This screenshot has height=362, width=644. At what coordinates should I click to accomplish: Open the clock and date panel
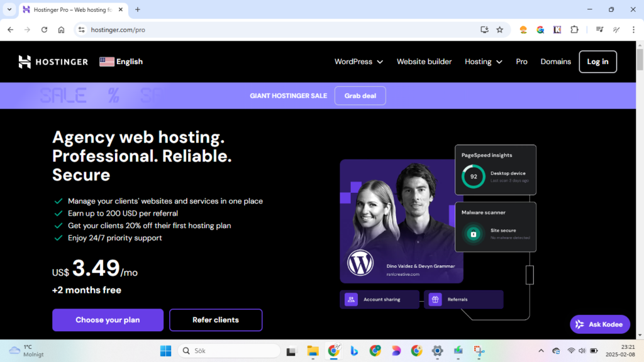click(620, 351)
